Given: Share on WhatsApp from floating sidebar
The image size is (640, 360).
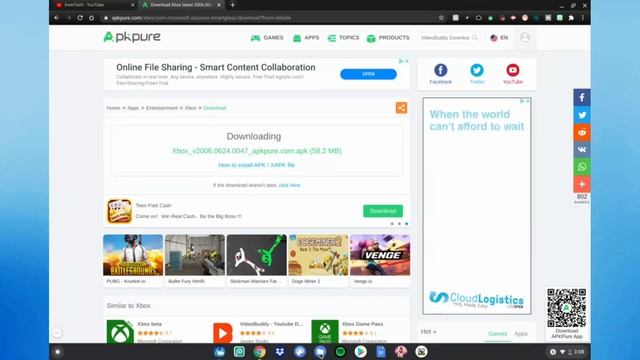Looking at the screenshot, I should [x=582, y=167].
